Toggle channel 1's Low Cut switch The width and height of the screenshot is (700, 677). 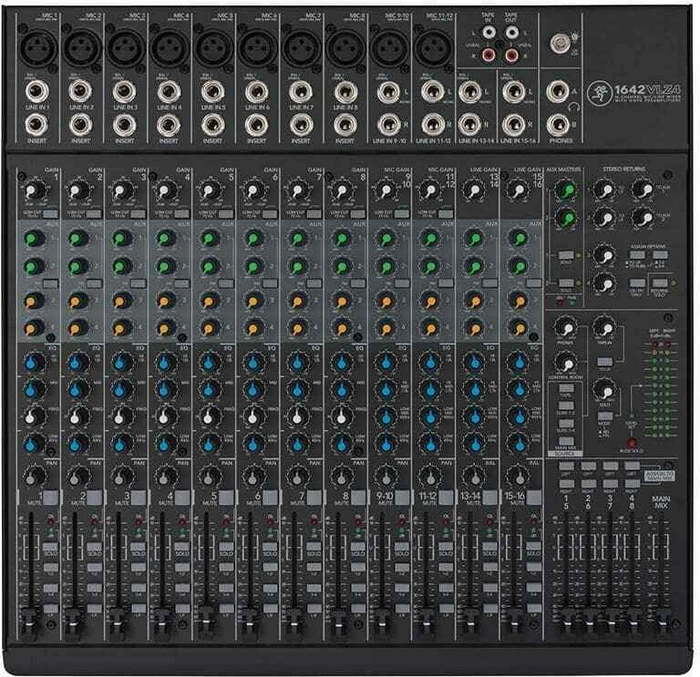pyautogui.click(x=50, y=214)
